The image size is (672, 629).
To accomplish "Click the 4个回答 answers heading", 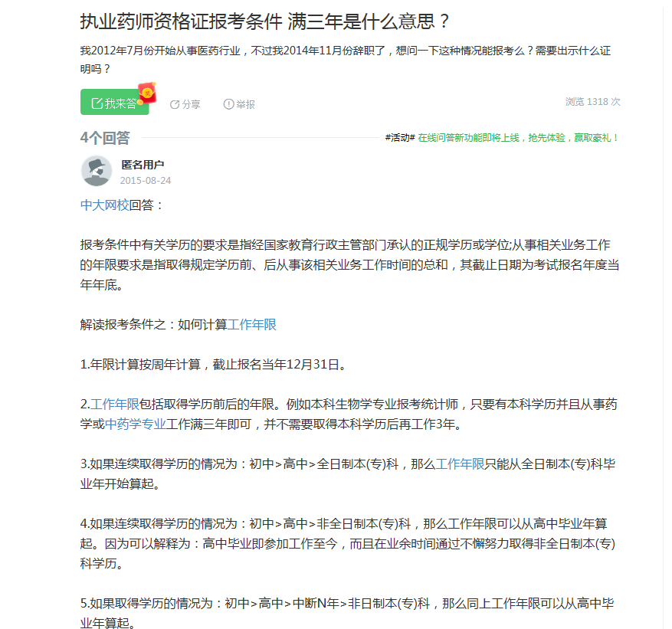I will click(x=105, y=138).
